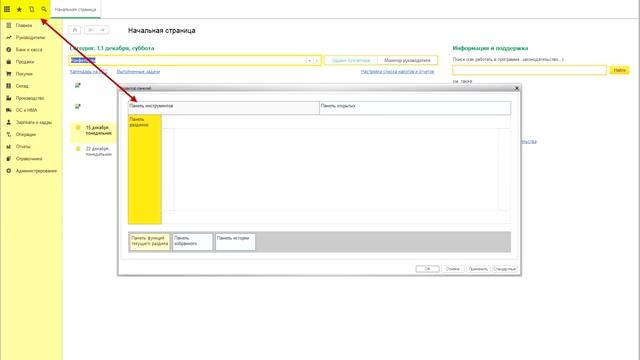This screenshot has height=360, width=640.
Task: Select yellow Панель разделов block in editor
Action: (145, 169)
